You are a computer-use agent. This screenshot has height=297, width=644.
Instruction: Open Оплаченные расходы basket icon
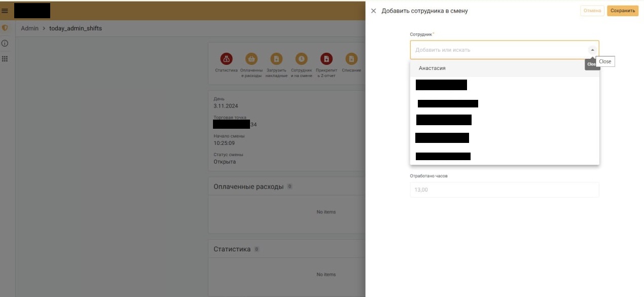252,59
